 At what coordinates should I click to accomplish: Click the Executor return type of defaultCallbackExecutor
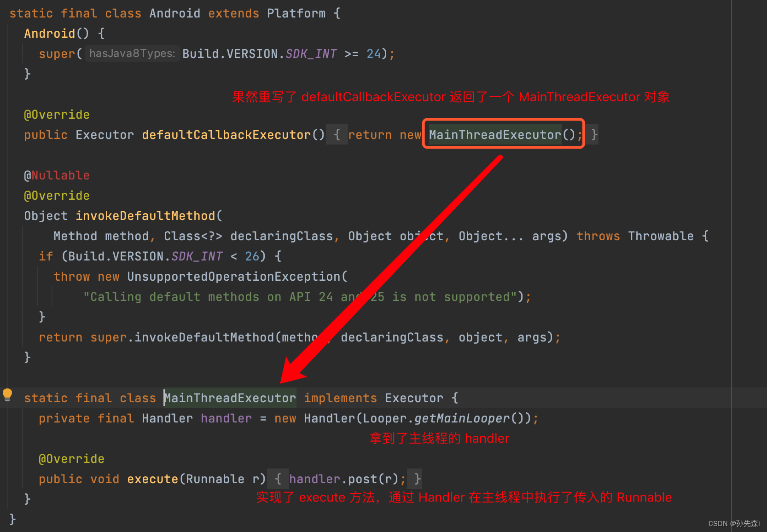click(x=105, y=135)
